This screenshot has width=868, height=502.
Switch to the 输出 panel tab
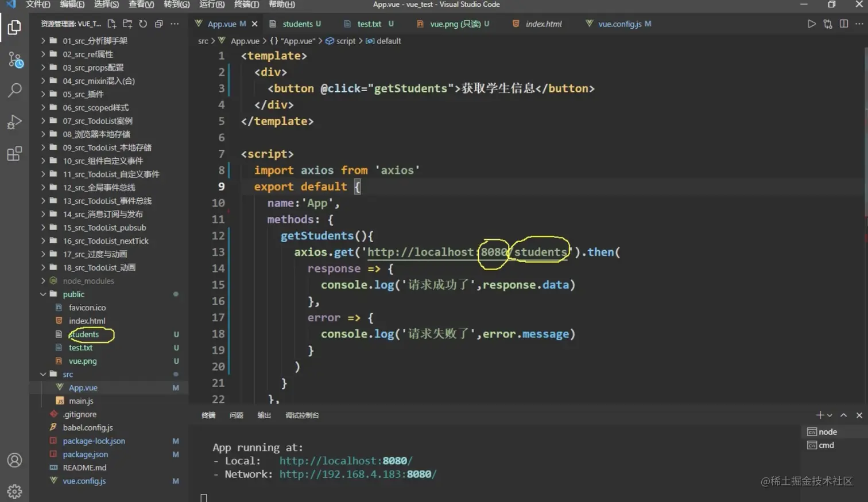[264, 415]
